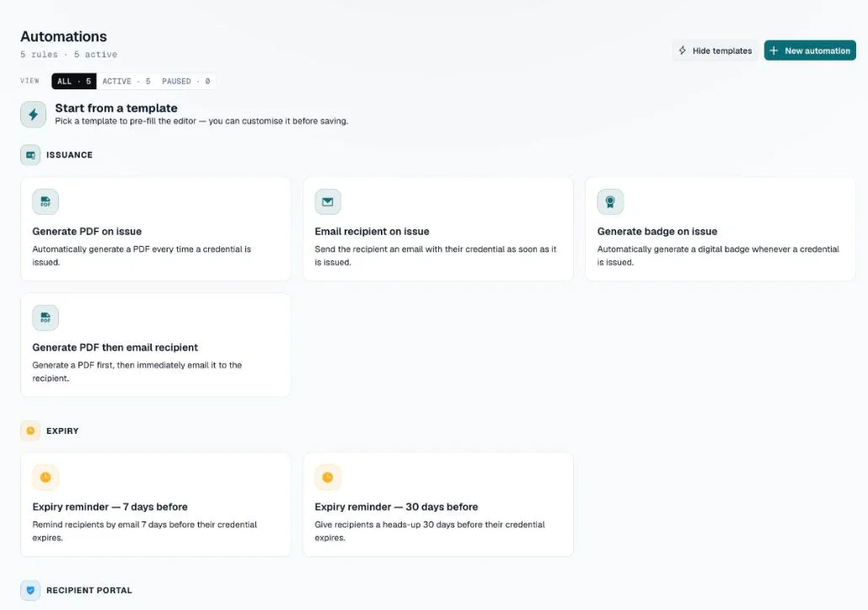Image resolution: width=868 pixels, height=610 pixels.
Task: Click 'Pick a template to pre-fill the editor' text
Action: tap(201, 120)
